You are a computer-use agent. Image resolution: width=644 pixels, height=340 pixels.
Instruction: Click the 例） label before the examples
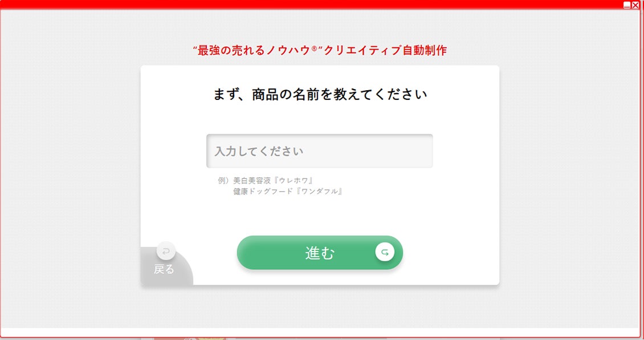224,180
